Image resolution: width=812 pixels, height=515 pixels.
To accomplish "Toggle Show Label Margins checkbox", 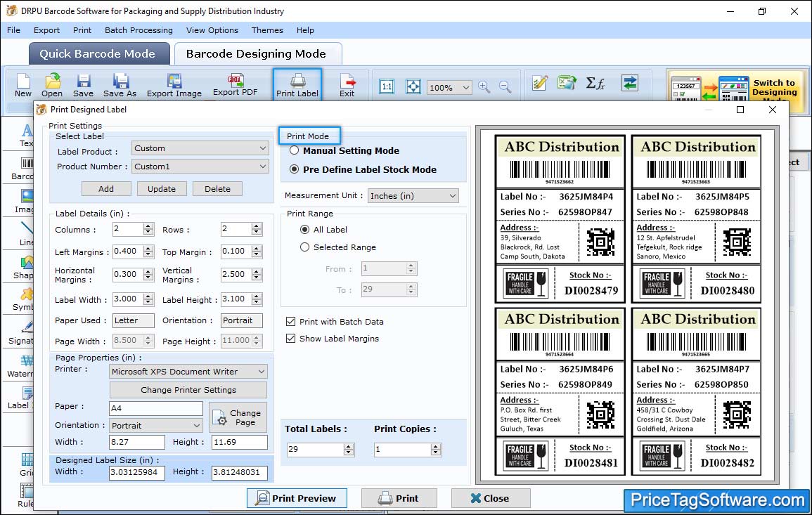I will click(290, 339).
